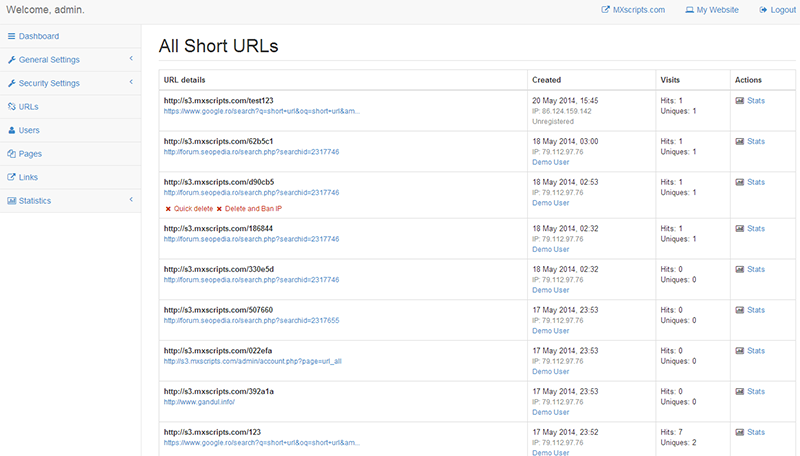Click the stats chart icon for 186844
Screen dimensions: 800x456
coord(739,229)
